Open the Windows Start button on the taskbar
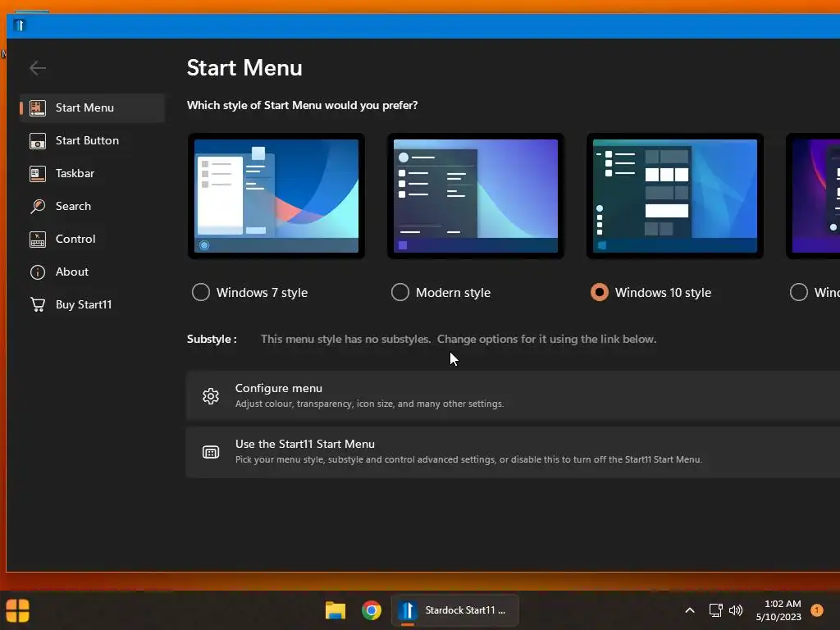 click(x=18, y=610)
